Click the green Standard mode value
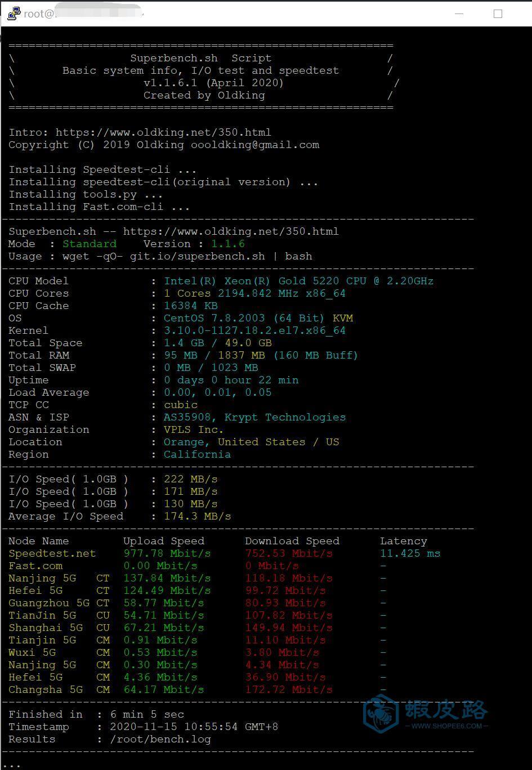The width and height of the screenshot is (532, 770). tap(90, 244)
